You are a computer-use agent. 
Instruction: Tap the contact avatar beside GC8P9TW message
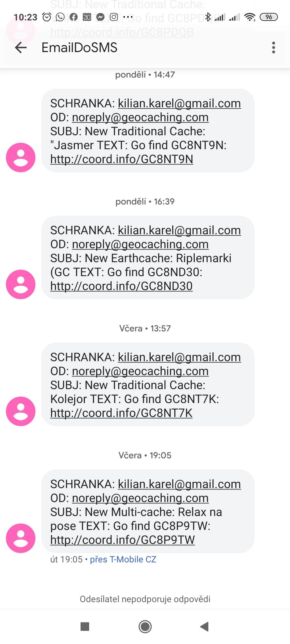click(21, 538)
